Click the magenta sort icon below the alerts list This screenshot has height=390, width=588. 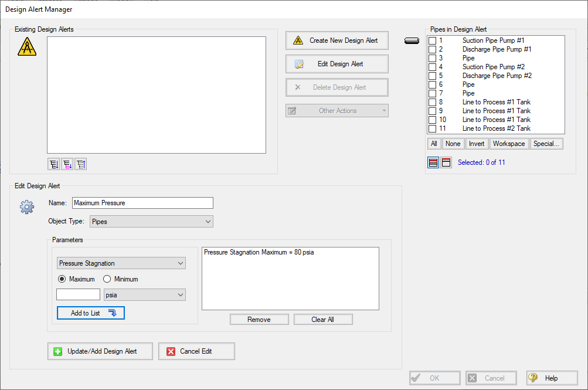pos(67,164)
